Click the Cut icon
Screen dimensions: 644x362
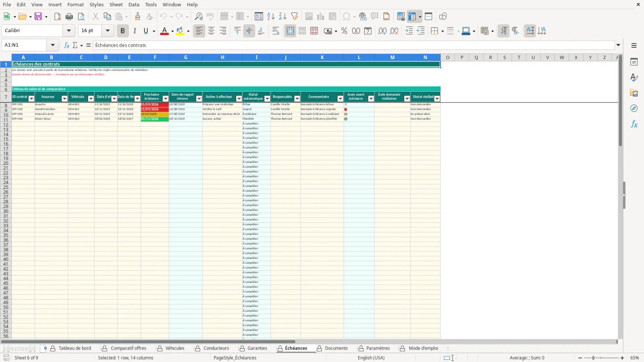95,16
